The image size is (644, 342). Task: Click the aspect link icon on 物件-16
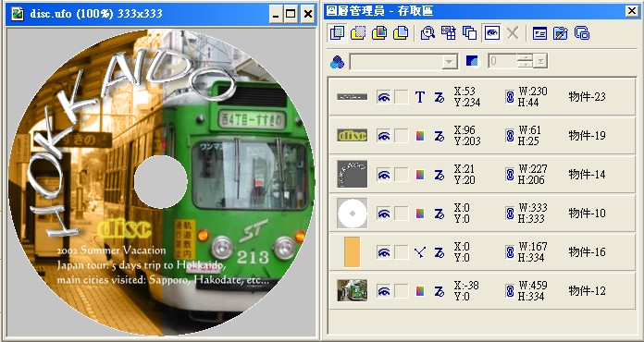pyautogui.click(x=510, y=251)
